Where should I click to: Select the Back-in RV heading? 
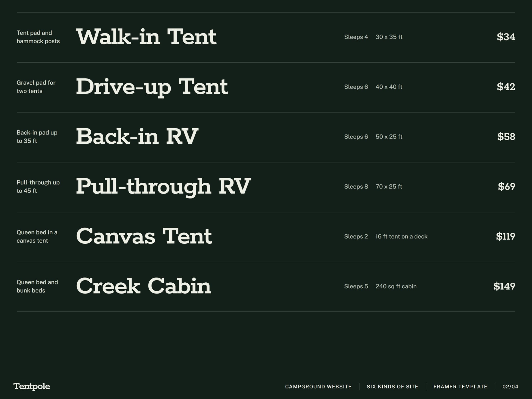coord(137,136)
